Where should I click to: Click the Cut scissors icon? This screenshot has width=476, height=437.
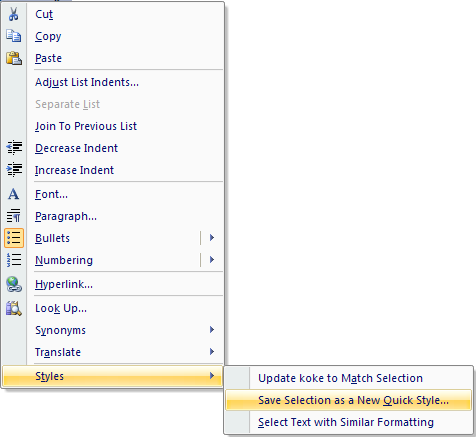[x=14, y=14]
